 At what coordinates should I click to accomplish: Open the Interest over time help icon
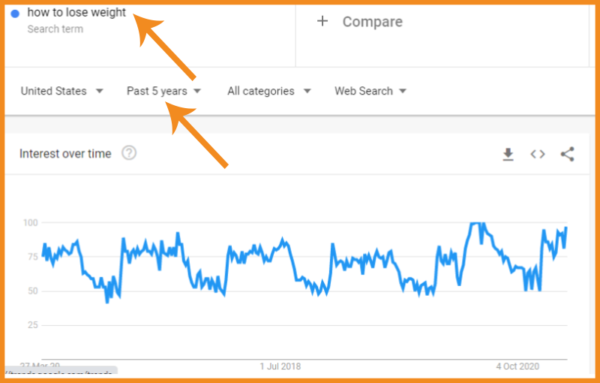[x=129, y=153]
